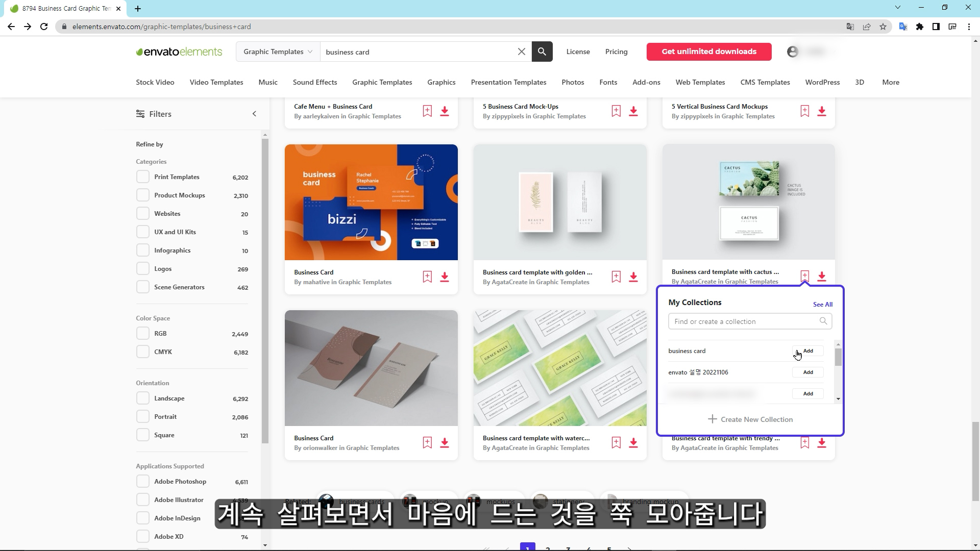Bookmark the golden business card template
The image size is (980, 551).
(616, 277)
